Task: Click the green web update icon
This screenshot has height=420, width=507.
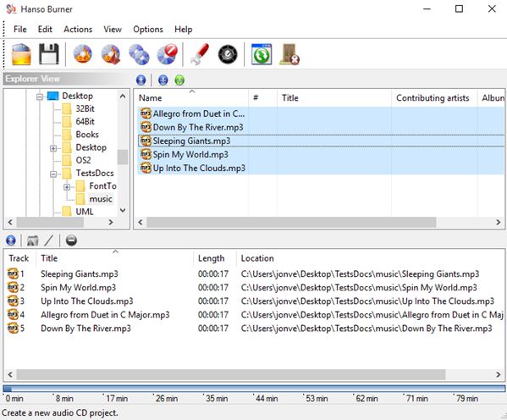Action: pyautogui.click(x=262, y=54)
